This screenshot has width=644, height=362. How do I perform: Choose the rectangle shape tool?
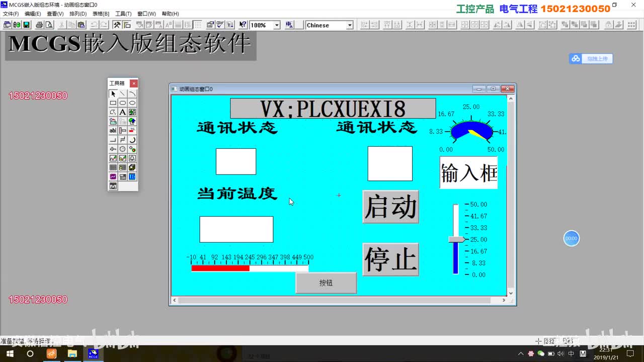point(113,103)
